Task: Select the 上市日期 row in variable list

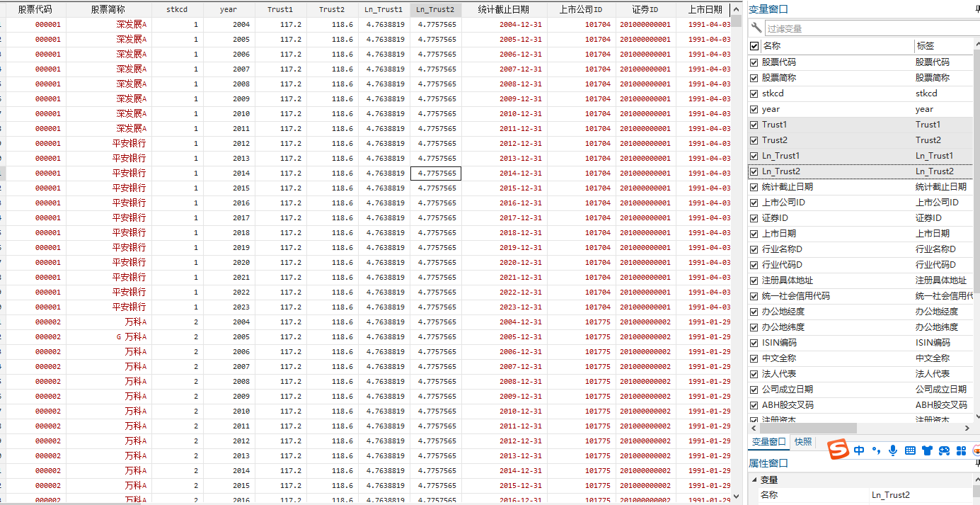Action: (x=860, y=234)
